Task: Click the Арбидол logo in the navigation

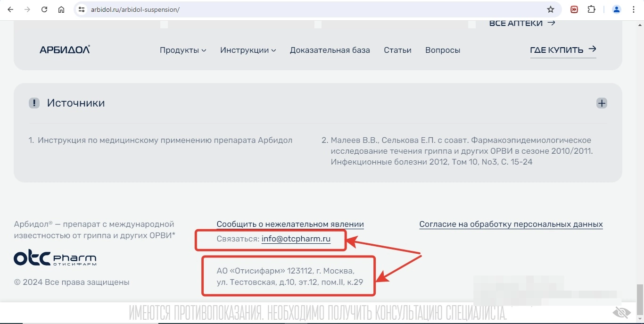Action: (x=65, y=50)
